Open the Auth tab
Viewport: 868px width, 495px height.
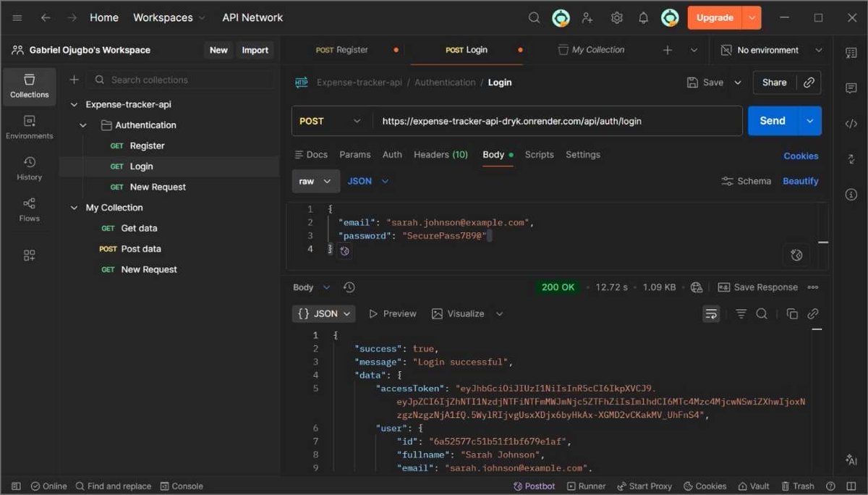(392, 155)
